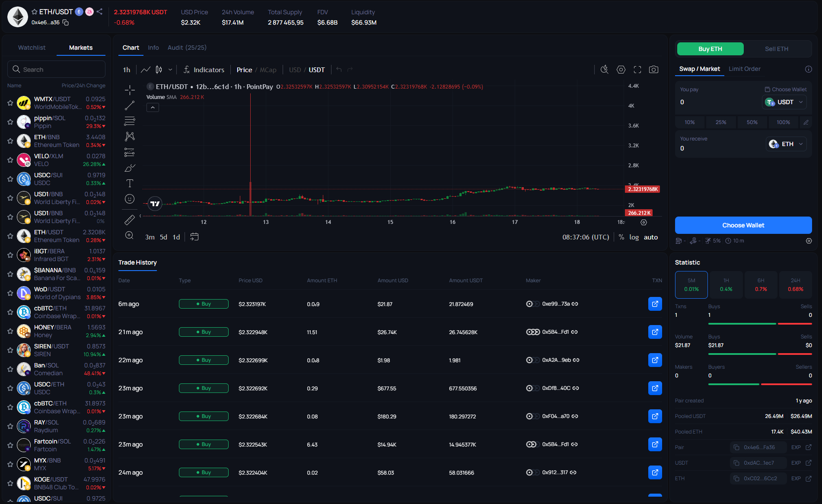
Task: Copy the 0x4e6...a36 contract address
Action: (66, 22)
